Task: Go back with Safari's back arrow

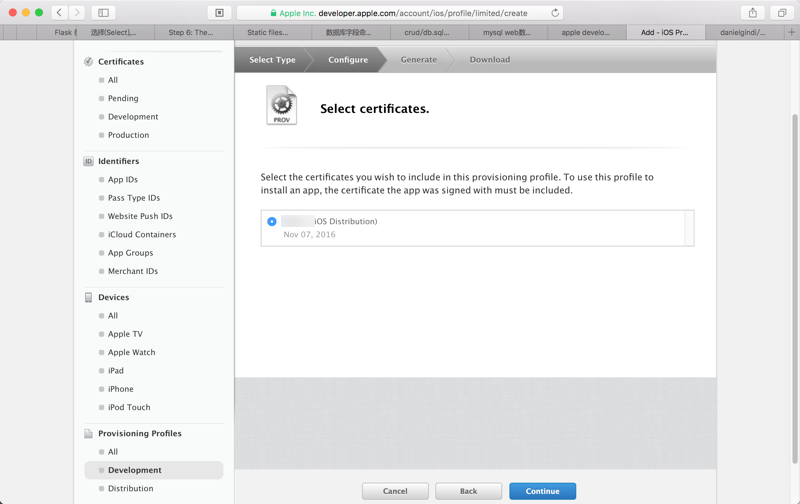Action: pos(59,13)
